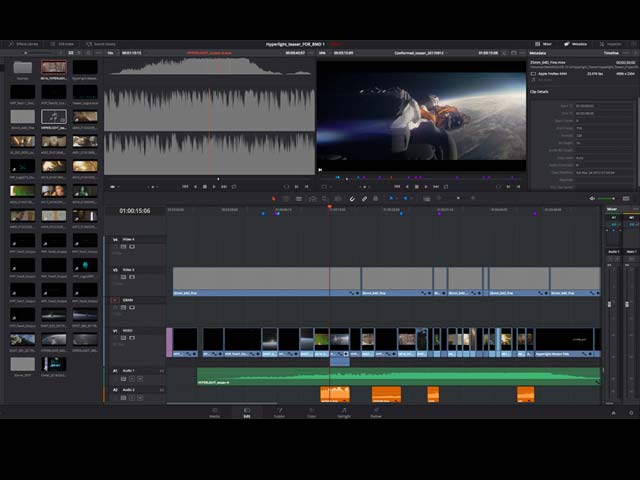Jump to last frame in timeline viewer
The image size is (640, 480).
436,187
